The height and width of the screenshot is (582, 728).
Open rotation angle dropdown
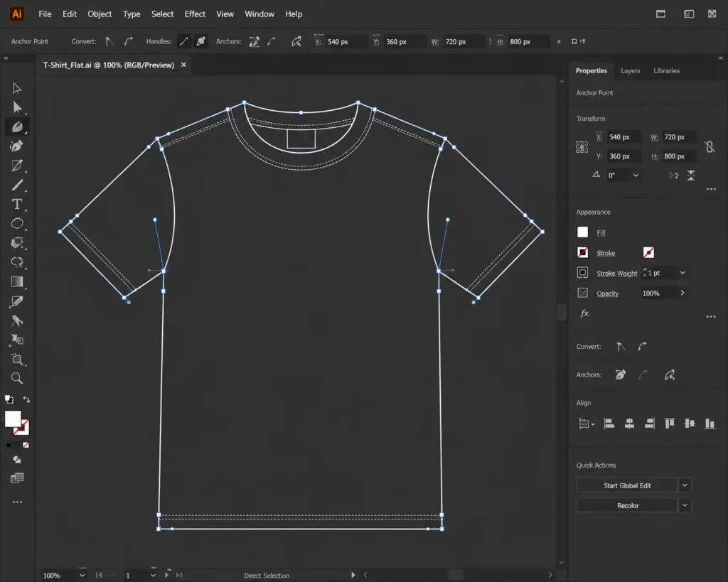click(636, 176)
